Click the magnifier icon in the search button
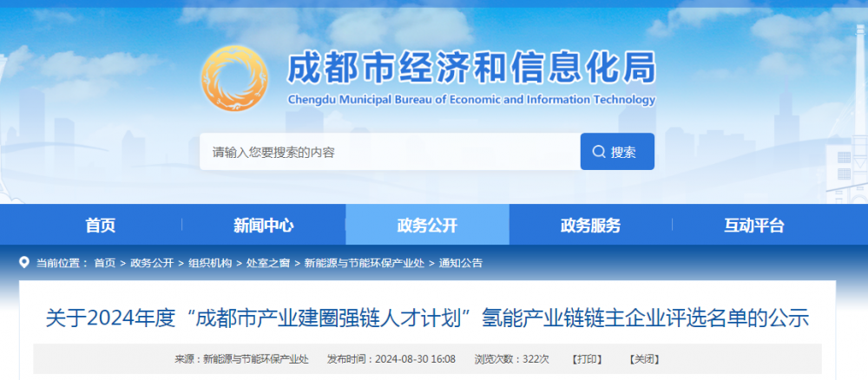 [x=599, y=152]
